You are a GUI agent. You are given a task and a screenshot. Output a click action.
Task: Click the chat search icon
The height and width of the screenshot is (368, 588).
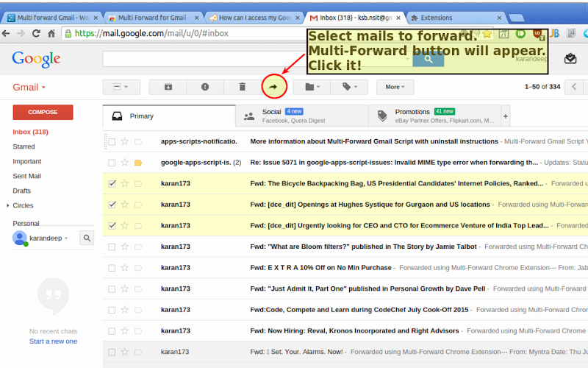87,238
